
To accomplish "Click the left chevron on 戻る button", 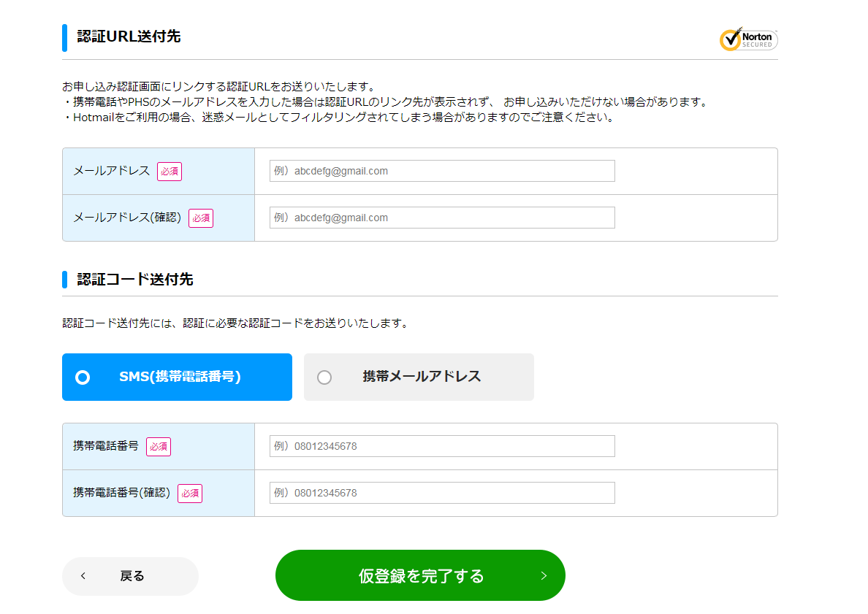I will pyautogui.click(x=83, y=576).
